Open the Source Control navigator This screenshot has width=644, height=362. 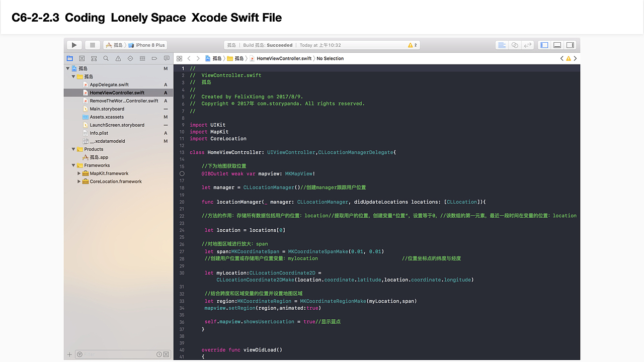[82, 58]
